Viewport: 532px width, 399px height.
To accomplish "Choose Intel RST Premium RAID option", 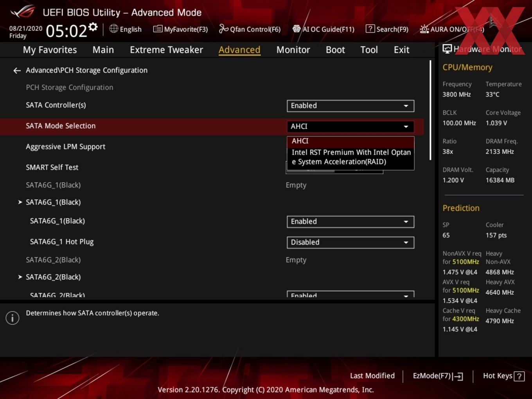I will tap(350, 157).
